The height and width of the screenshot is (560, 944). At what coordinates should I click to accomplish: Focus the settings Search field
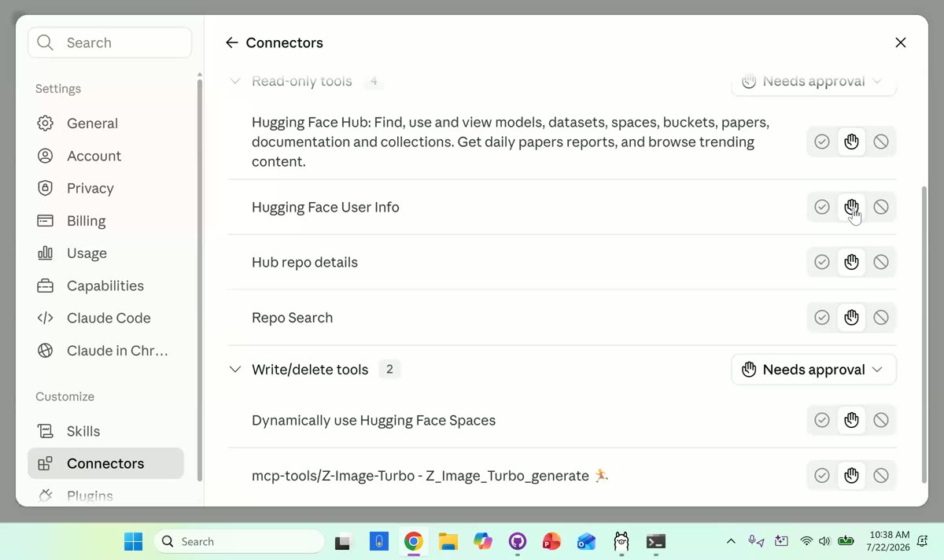click(x=110, y=42)
